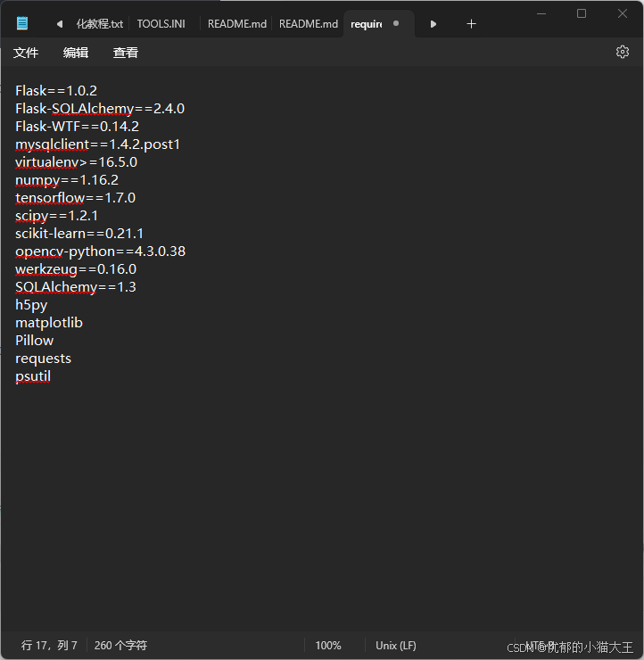This screenshot has width=644, height=660.
Task: Click the psutil line
Action: (33, 376)
